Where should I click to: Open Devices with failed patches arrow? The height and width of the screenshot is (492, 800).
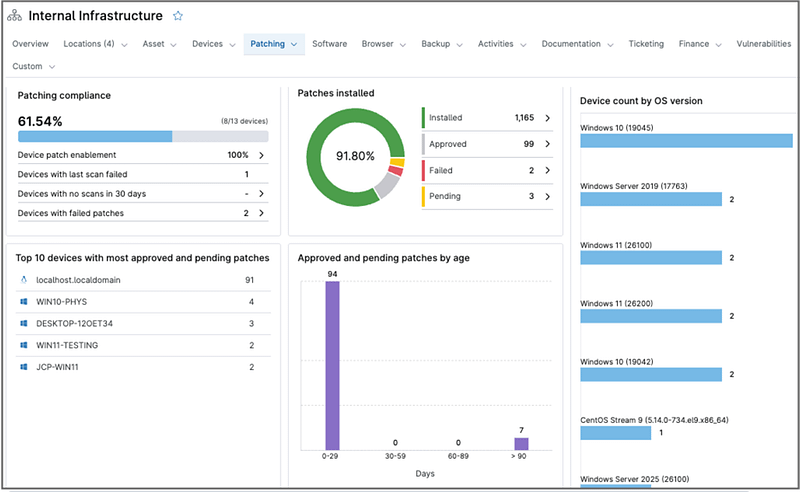pyautogui.click(x=261, y=213)
